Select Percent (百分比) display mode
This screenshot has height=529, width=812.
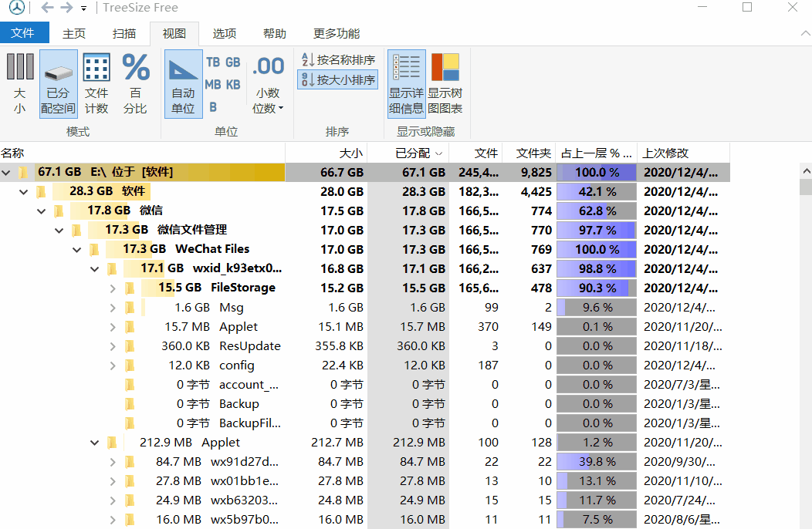pos(135,84)
